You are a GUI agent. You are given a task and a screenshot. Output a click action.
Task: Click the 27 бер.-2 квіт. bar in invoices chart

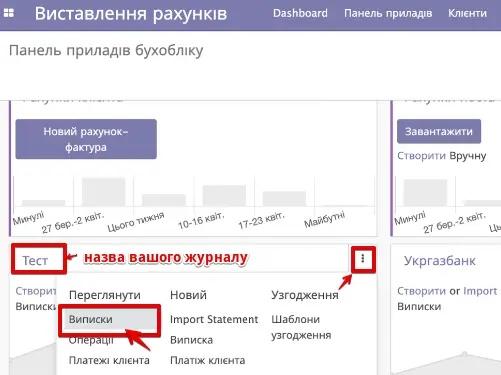click(103, 192)
